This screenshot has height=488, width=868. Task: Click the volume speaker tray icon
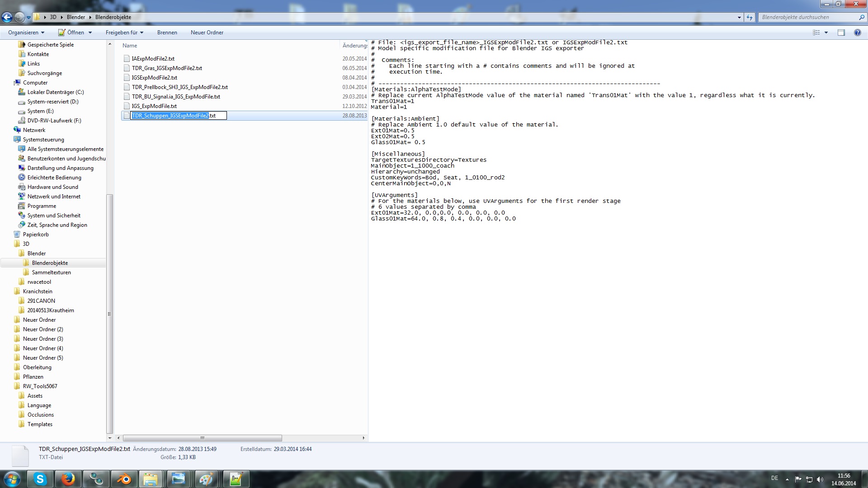click(820, 479)
